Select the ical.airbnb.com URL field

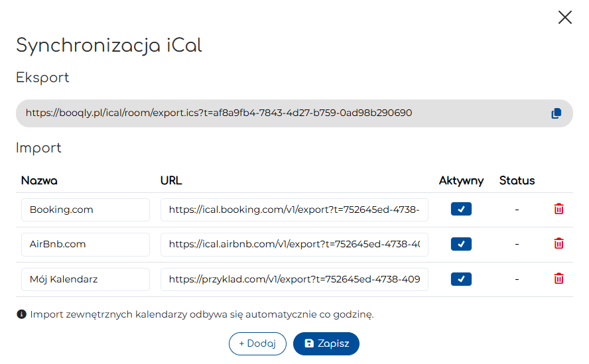[x=294, y=244]
